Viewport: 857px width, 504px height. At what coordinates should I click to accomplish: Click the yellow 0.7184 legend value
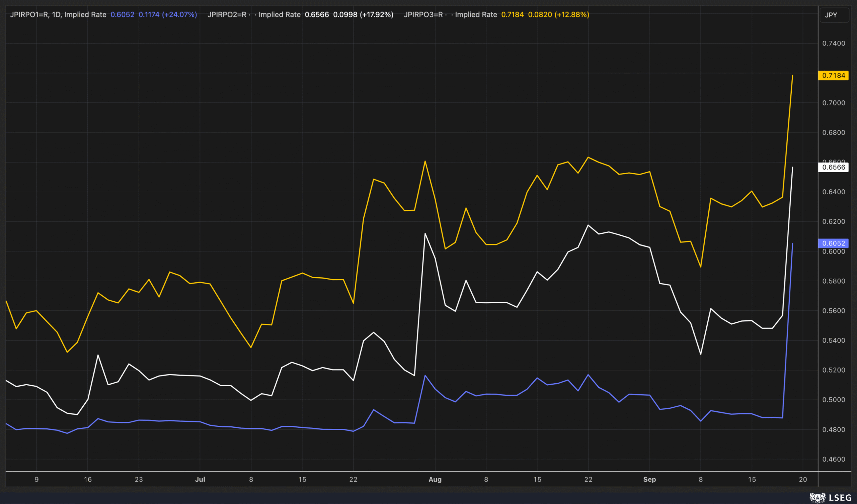pyautogui.click(x=513, y=15)
